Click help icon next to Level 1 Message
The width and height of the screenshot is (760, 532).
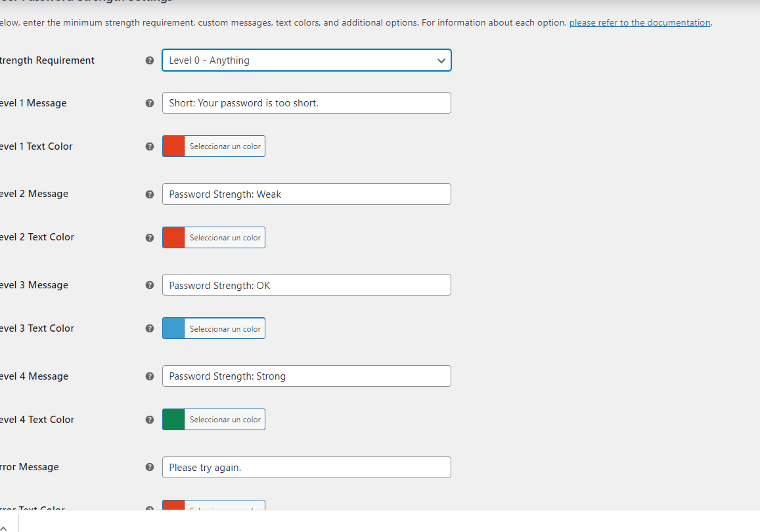[150, 103]
